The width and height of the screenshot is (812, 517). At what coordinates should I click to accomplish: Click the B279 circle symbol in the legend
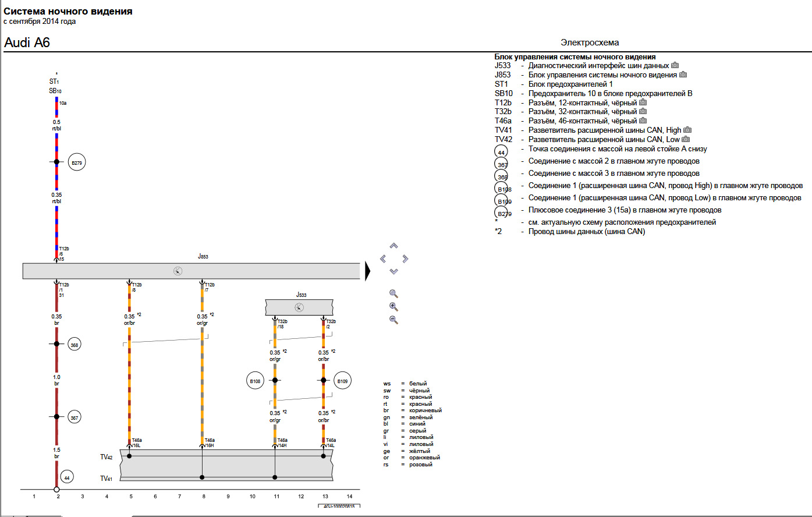pos(502,213)
